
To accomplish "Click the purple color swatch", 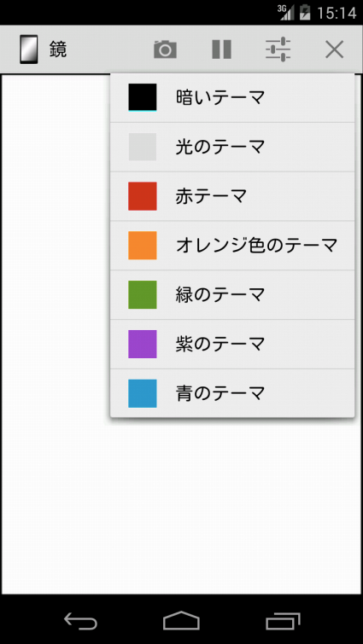I will [x=143, y=345].
